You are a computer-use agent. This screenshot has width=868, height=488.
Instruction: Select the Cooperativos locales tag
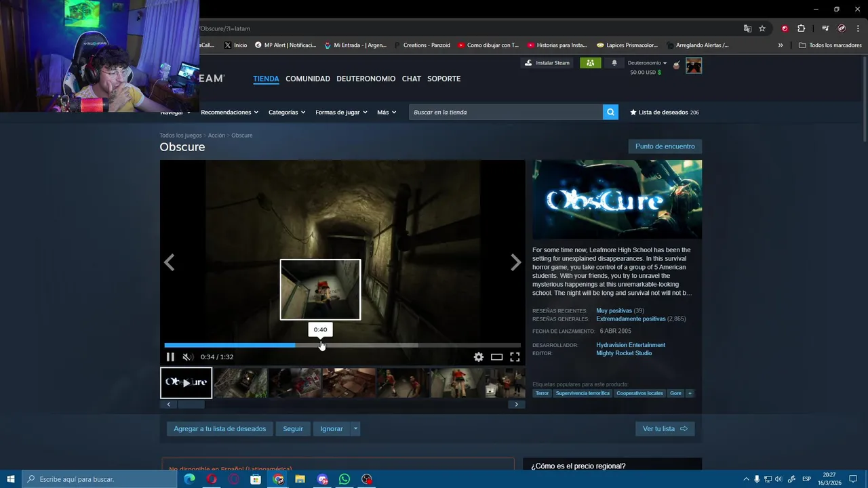point(639,393)
